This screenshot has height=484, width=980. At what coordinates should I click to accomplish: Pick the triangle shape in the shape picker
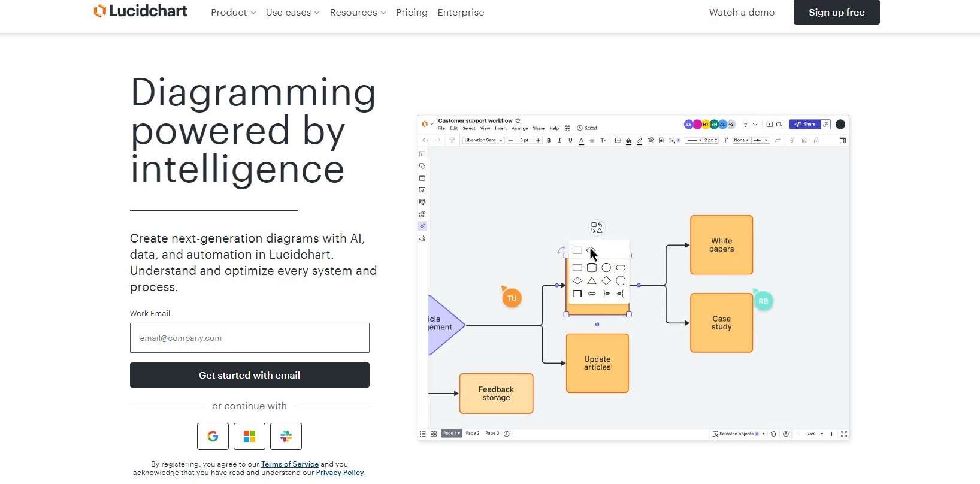(x=592, y=280)
